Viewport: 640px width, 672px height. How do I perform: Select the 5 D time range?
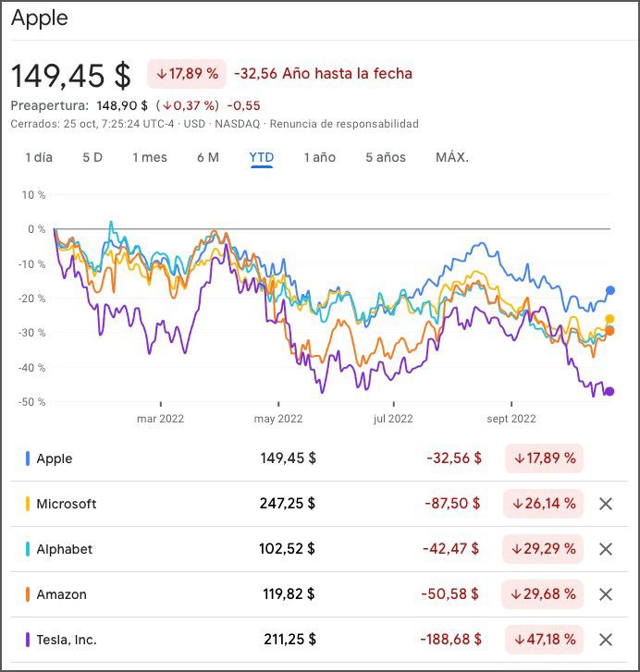(x=92, y=157)
